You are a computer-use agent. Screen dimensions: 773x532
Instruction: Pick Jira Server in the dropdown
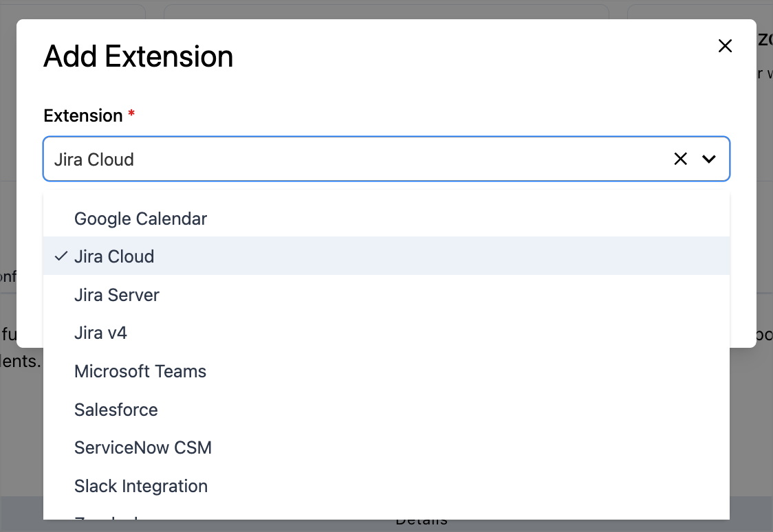(x=117, y=295)
